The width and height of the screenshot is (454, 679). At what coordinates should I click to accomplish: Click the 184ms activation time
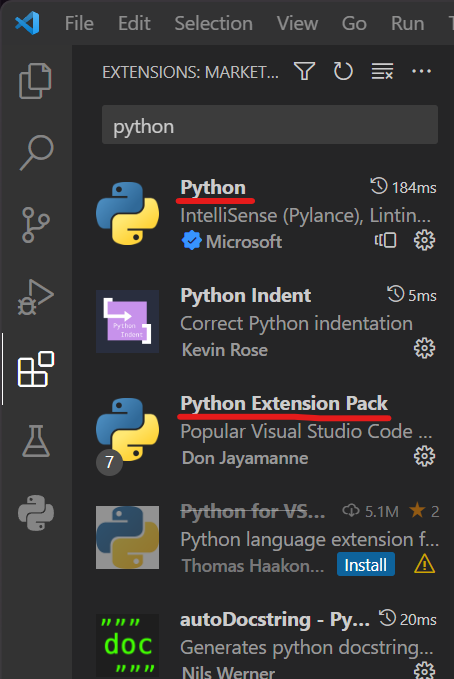tap(403, 188)
